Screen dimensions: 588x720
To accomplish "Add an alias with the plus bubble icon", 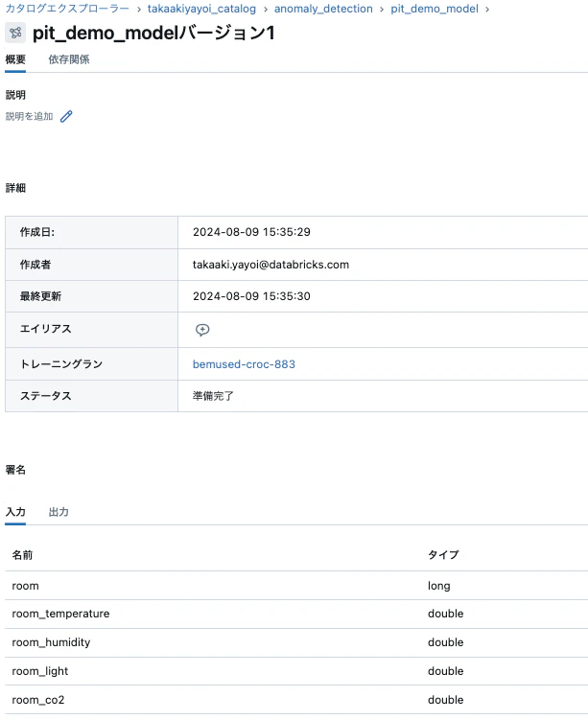I will (x=202, y=330).
